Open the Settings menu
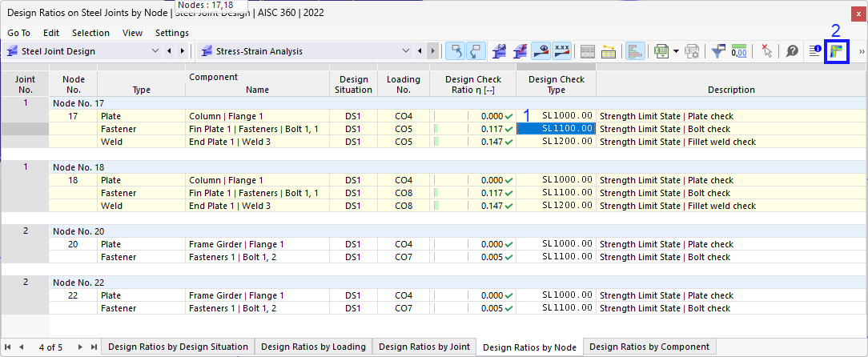 (172, 33)
